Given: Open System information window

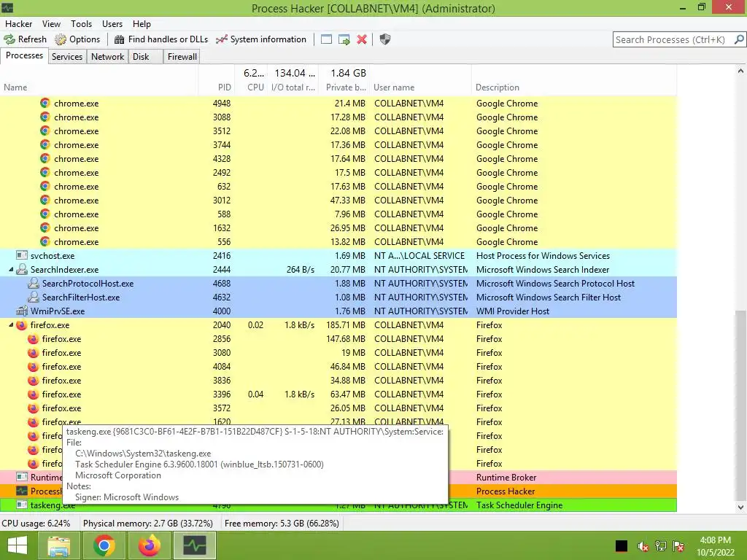Looking at the screenshot, I should (261, 39).
